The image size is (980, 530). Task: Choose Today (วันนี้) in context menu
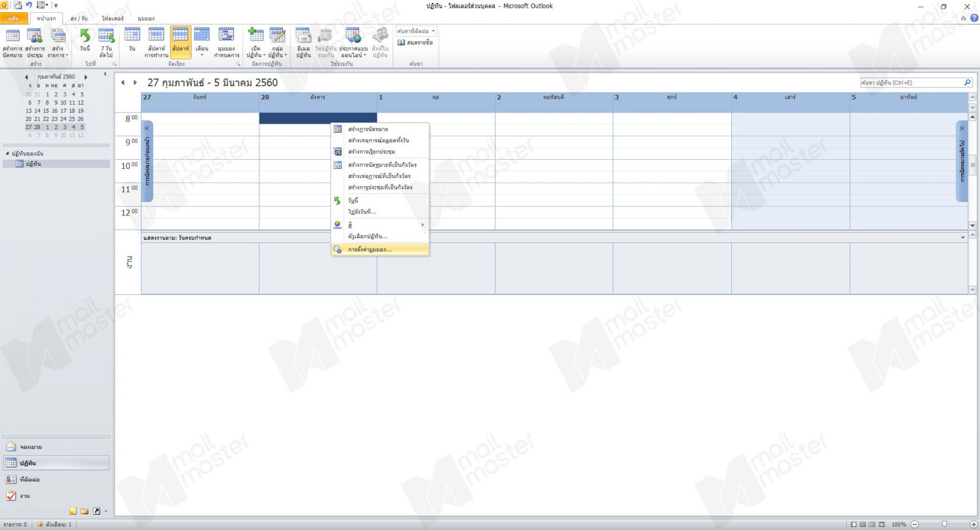click(380, 200)
